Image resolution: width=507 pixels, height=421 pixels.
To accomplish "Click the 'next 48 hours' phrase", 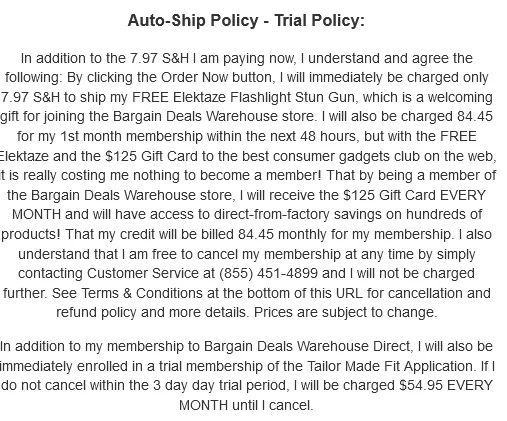I will 315,137.
